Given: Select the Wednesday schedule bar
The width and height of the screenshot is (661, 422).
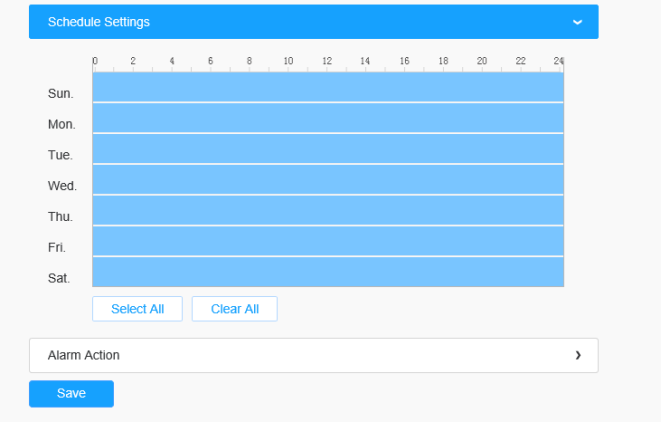Looking at the screenshot, I should click(328, 180).
